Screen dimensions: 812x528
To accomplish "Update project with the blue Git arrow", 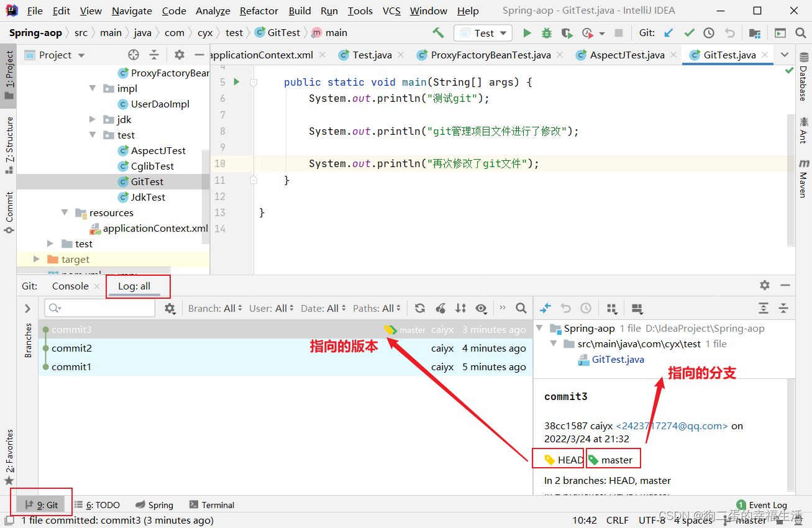I will click(668, 33).
